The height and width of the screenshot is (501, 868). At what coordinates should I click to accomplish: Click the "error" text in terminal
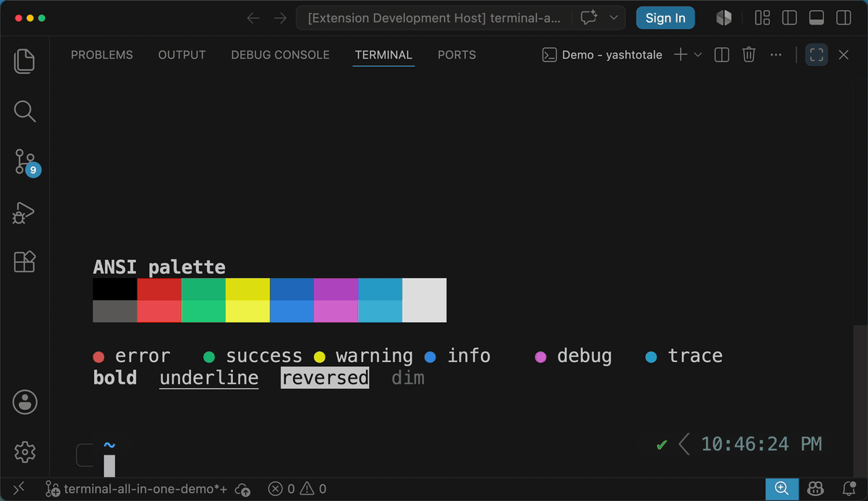click(142, 356)
